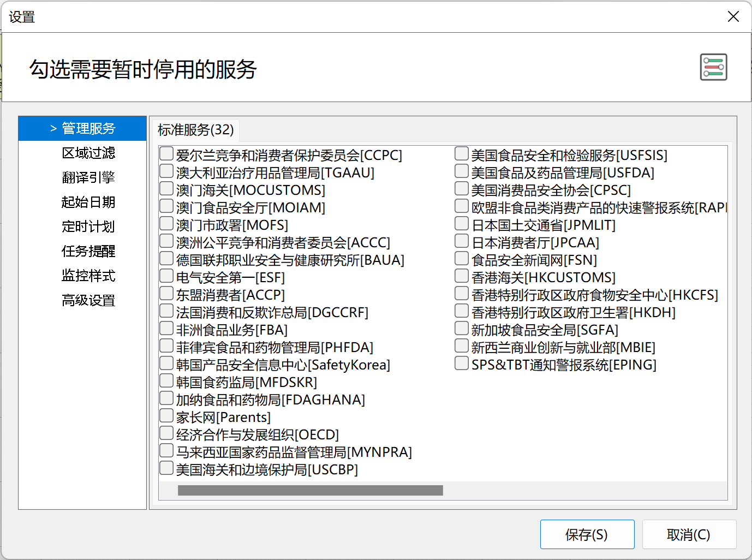
Task: Open 高级设置 page
Action: [88, 300]
